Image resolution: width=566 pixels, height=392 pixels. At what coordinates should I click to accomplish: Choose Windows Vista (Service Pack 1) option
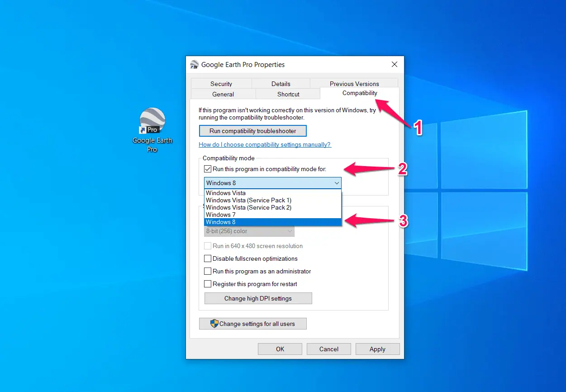point(273,200)
